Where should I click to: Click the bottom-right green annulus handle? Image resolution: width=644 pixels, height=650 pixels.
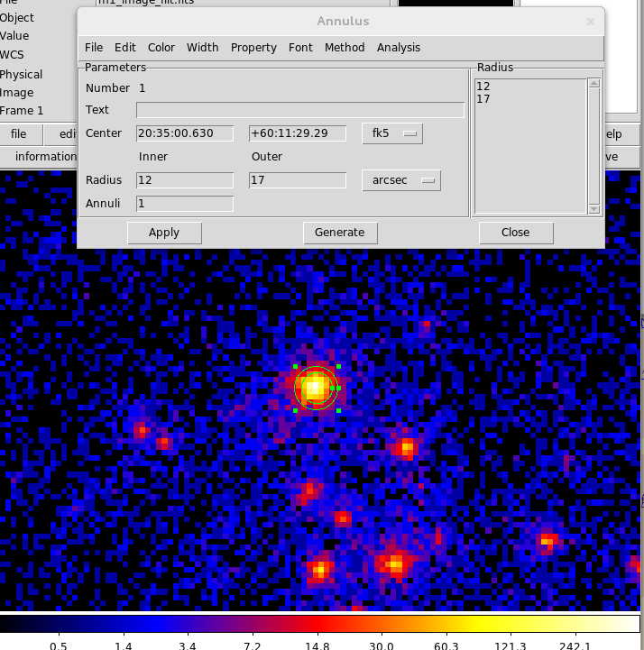click(x=339, y=410)
